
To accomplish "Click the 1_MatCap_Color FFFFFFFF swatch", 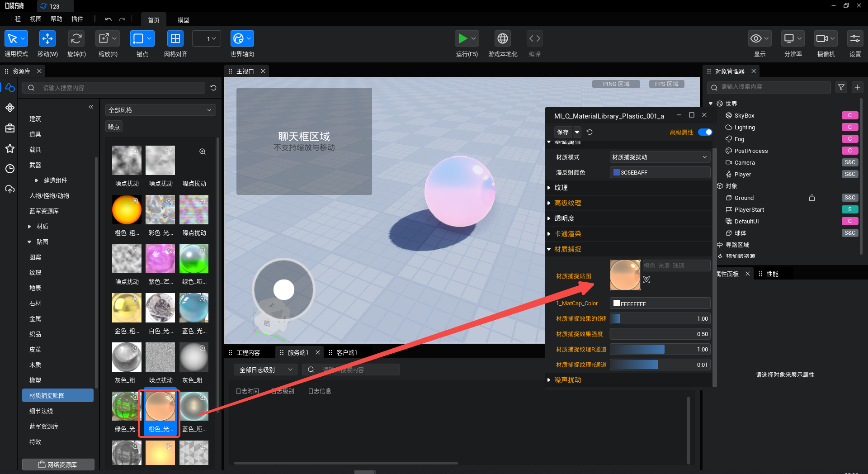I will [x=616, y=303].
